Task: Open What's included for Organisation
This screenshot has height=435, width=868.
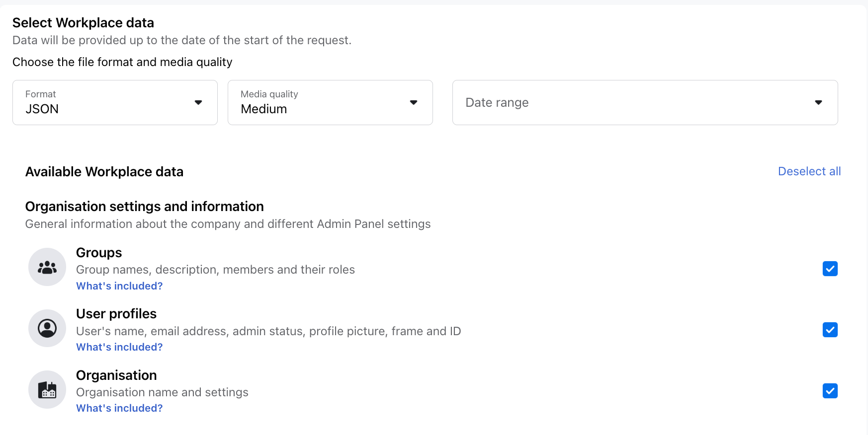Action: click(119, 408)
